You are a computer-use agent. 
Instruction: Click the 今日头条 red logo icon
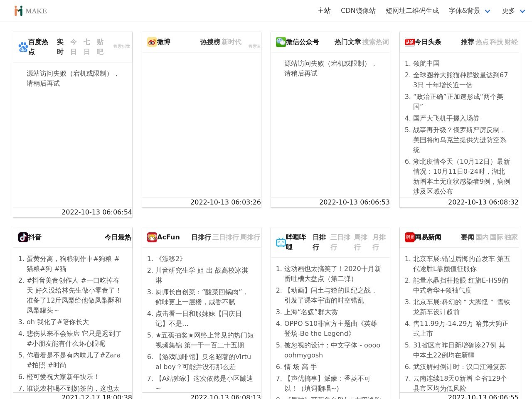pyautogui.click(x=410, y=42)
